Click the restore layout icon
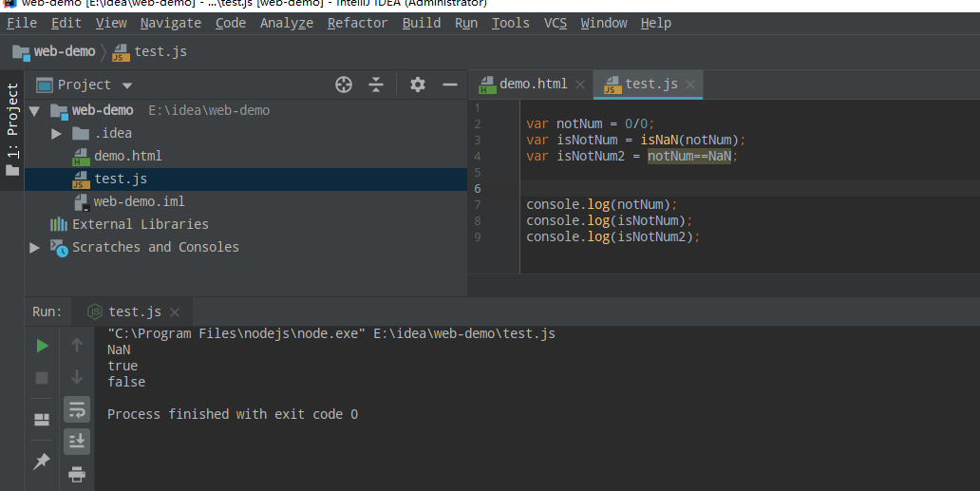 click(x=42, y=420)
